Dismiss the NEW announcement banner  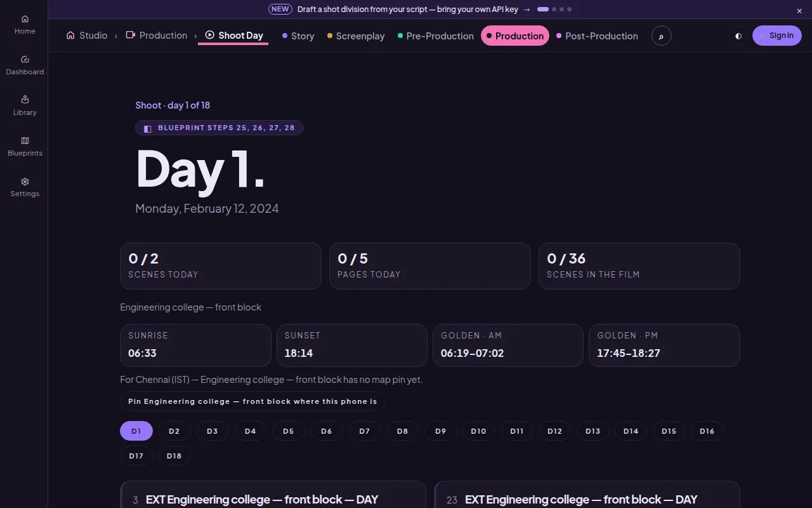point(799,10)
